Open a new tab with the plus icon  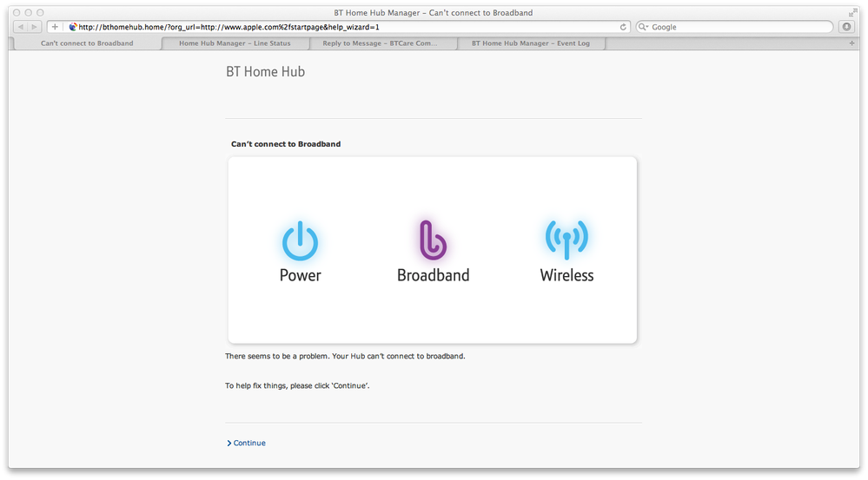coord(851,43)
